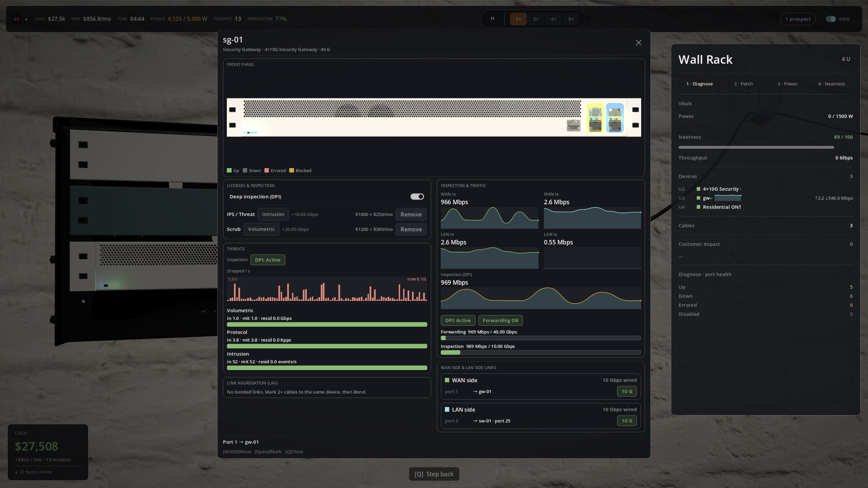Click the LAN side 10 G speed badge
The image size is (868, 488).
point(627,421)
